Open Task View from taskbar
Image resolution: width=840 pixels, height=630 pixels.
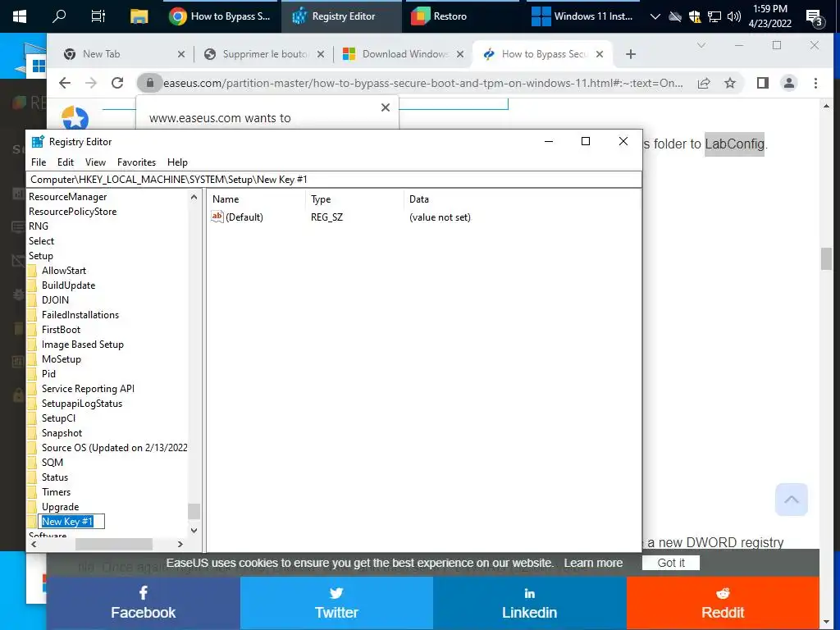click(98, 16)
